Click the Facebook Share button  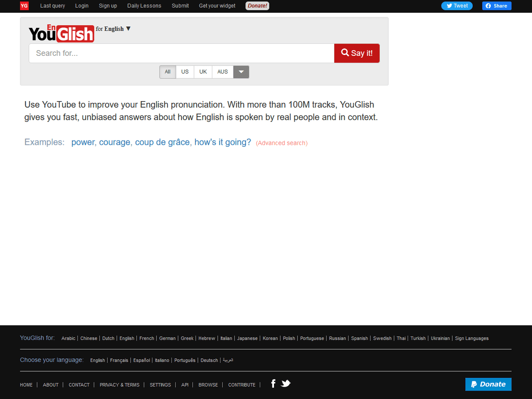point(496,6)
